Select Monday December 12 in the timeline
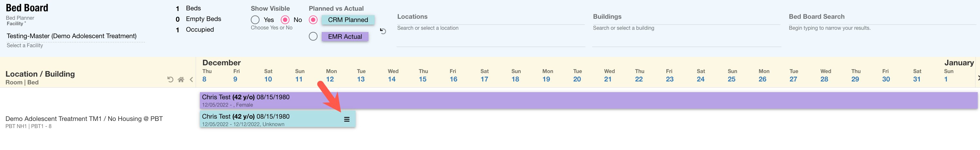The image size is (980, 150). (330, 76)
